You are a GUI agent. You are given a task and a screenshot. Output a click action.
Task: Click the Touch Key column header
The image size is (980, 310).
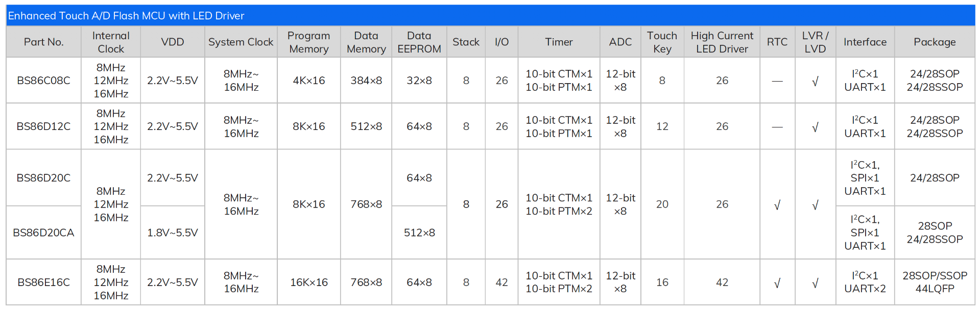662,42
